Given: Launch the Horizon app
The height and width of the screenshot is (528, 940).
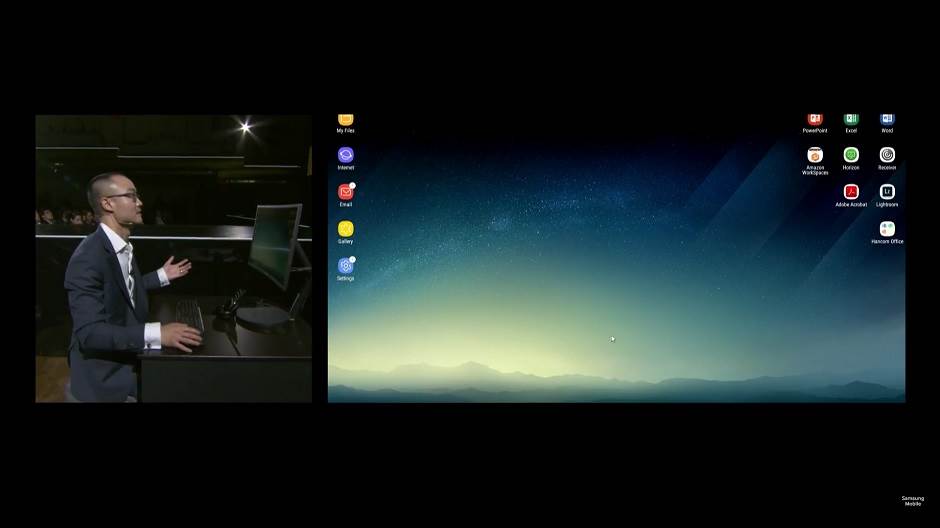Looking at the screenshot, I should 851,155.
